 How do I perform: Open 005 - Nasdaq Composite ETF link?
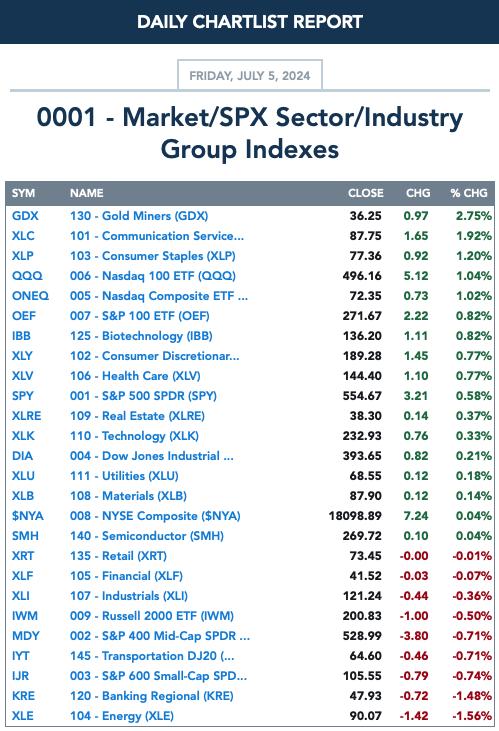pos(159,296)
